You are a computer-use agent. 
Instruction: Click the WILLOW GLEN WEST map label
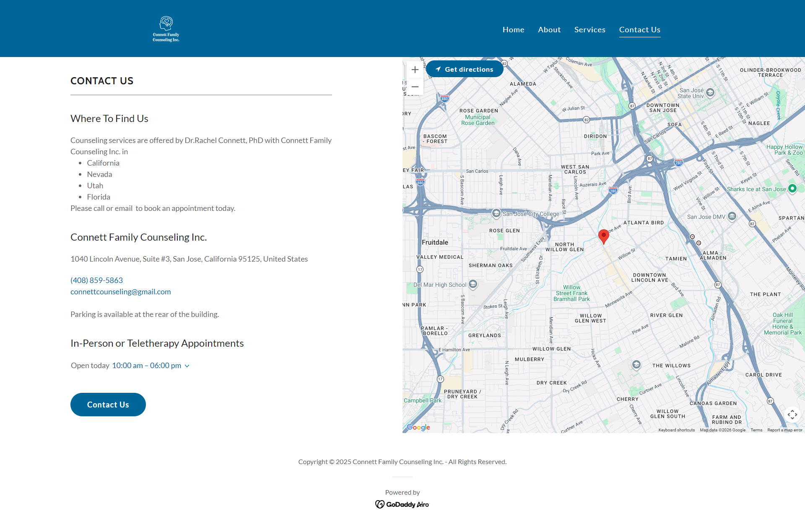[590, 318]
